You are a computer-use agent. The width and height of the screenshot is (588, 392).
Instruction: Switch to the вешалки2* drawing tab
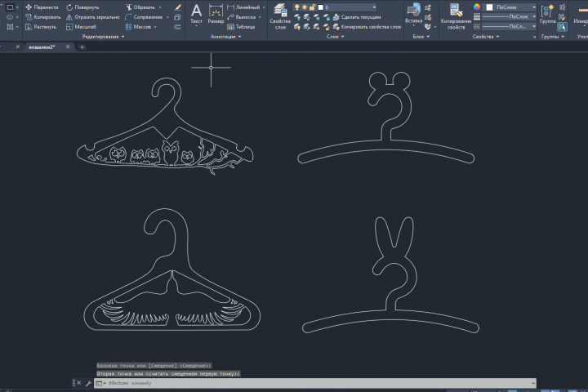click(x=42, y=47)
